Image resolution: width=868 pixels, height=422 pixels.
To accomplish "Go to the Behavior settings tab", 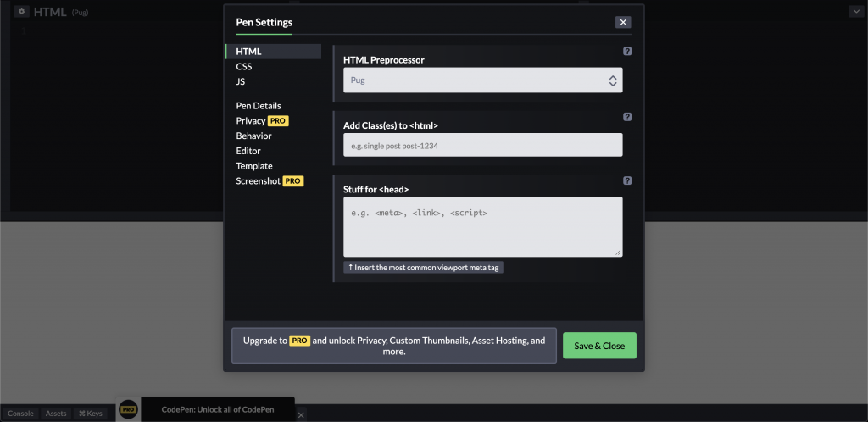I will (x=253, y=136).
